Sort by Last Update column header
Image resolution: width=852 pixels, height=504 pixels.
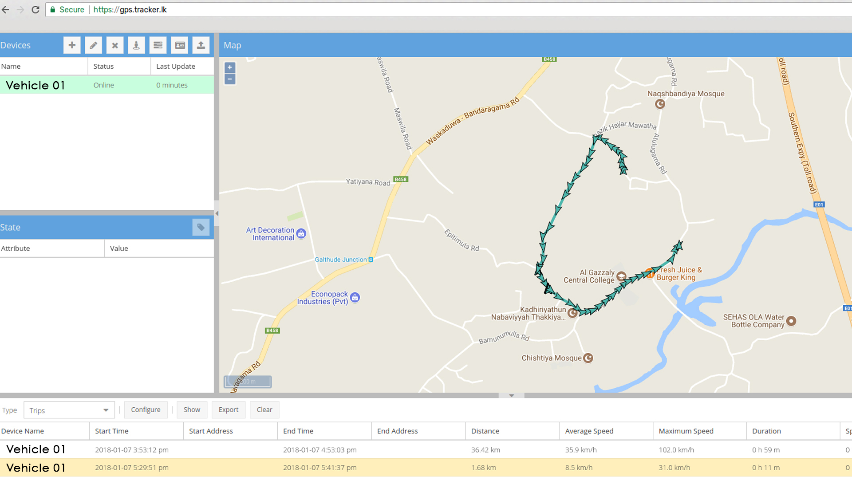182,66
